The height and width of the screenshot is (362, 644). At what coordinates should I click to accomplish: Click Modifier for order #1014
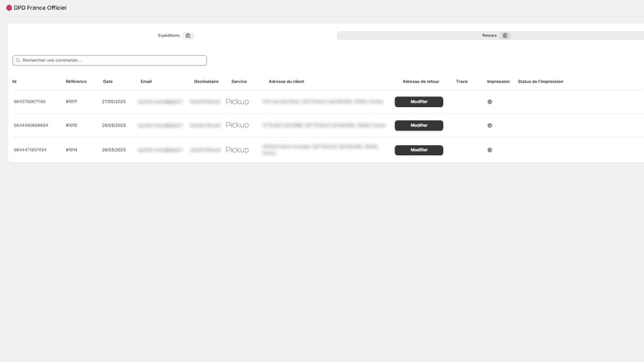pyautogui.click(x=419, y=150)
